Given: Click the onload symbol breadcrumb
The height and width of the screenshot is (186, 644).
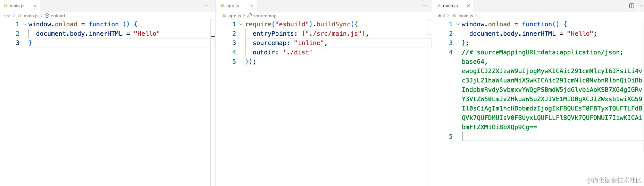Looking at the screenshot, I should [x=58, y=16].
